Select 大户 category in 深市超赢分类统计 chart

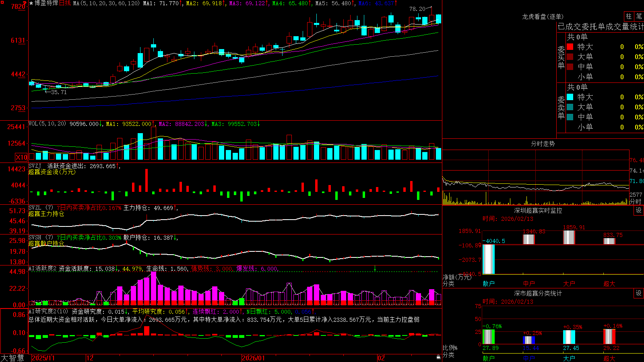(569, 358)
